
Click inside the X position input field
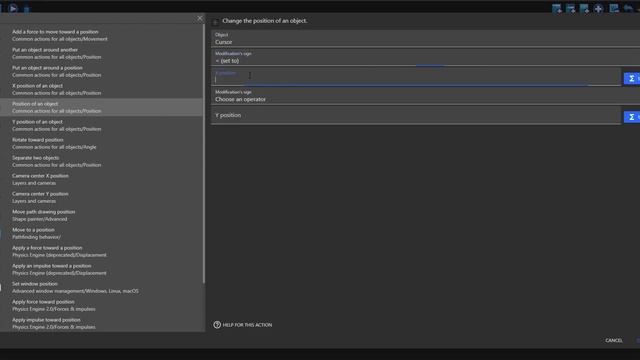tap(416, 77)
